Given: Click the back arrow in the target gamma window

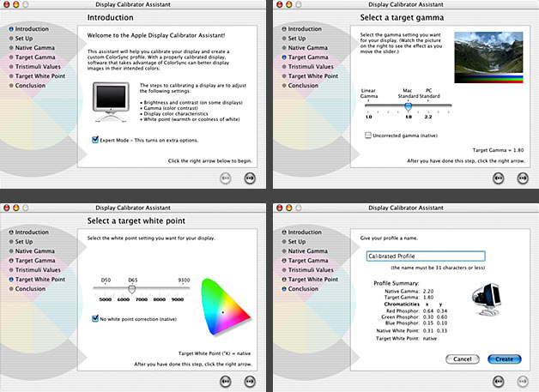Looking at the screenshot, I should [497, 178].
